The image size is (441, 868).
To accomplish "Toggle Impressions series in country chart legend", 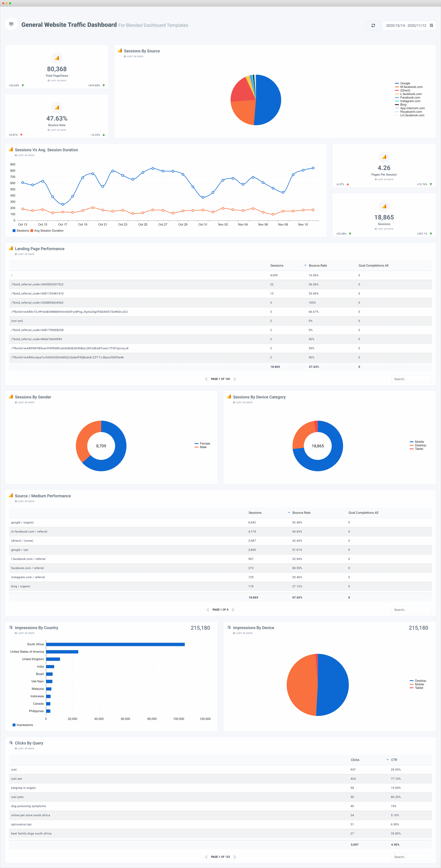I will click(x=23, y=725).
